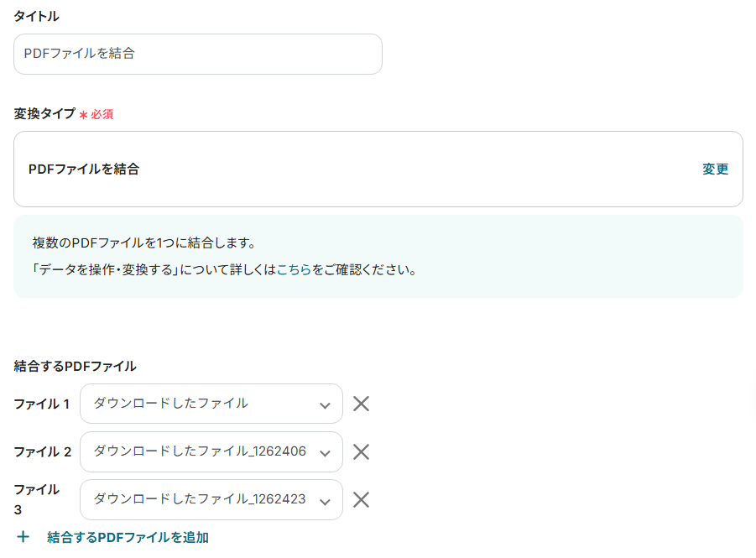The image size is (756, 558).
Task: Open dropdown showing ダウンロードしたファイル_1262423
Action: pyautogui.click(x=201, y=499)
